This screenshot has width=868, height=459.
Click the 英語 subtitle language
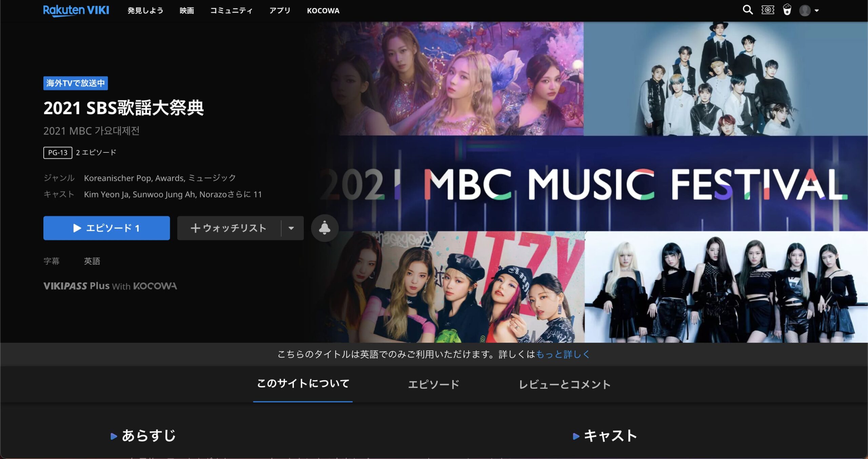[92, 261]
